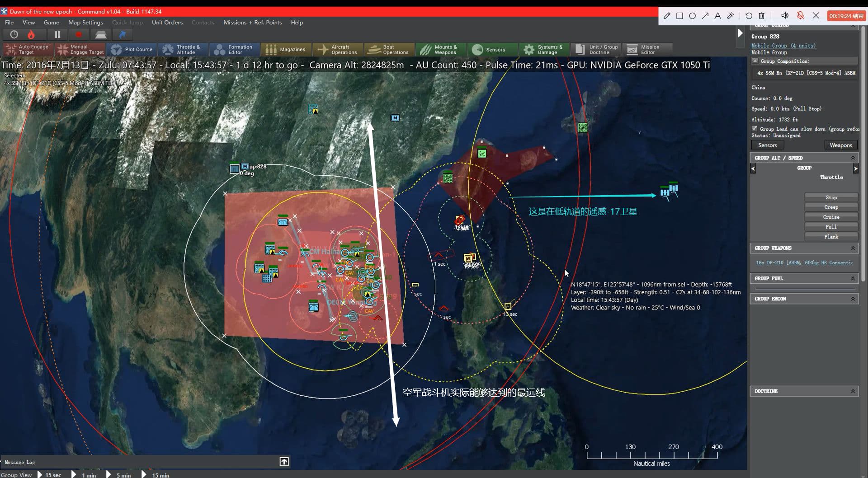Open Auto Engage Target
Viewport: 868px width, 478px height.
tap(28, 49)
